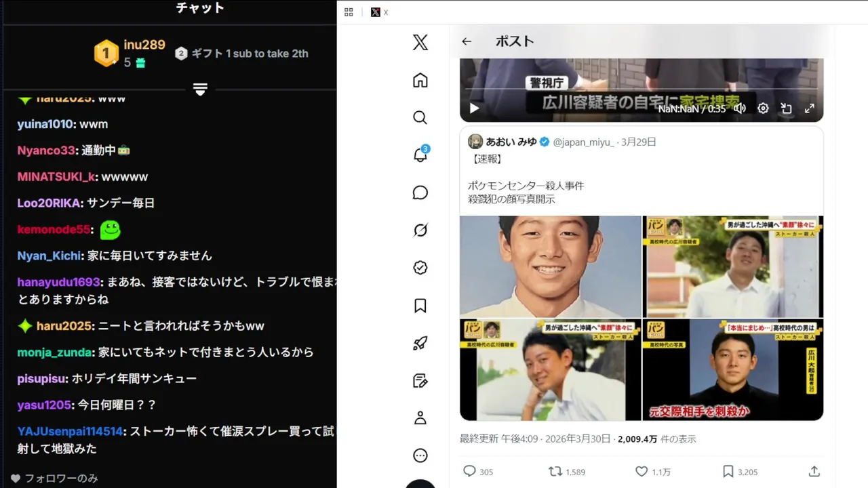
Task: Open あおい みゆ profile name
Action: (511, 142)
